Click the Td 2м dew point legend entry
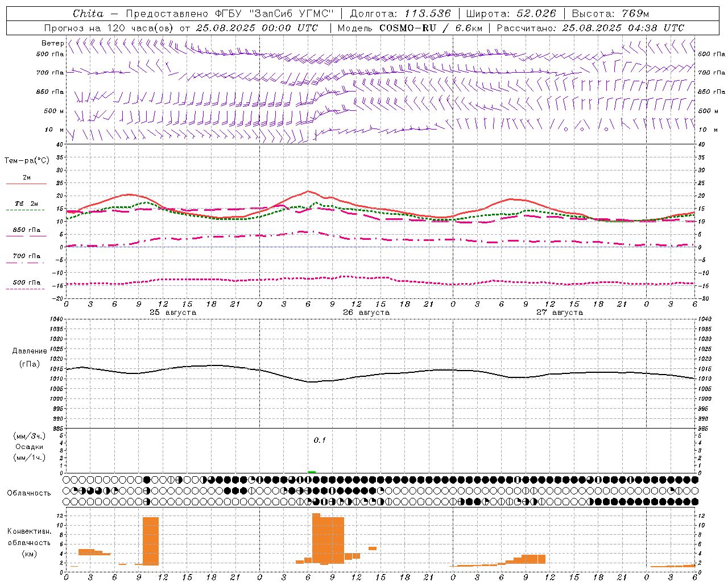The width and height of the screenshot is (728, 582). (x=26, y=203)
